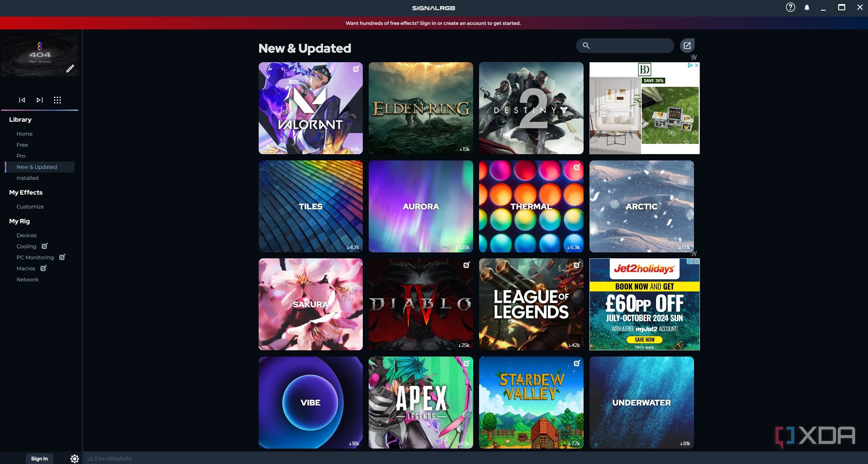Click the effects search field
The image size is (868, 464).
pos(631,46)
